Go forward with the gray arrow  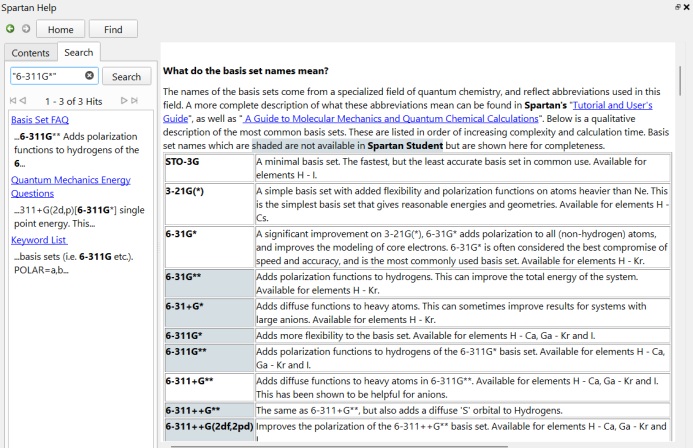point(26,29)
